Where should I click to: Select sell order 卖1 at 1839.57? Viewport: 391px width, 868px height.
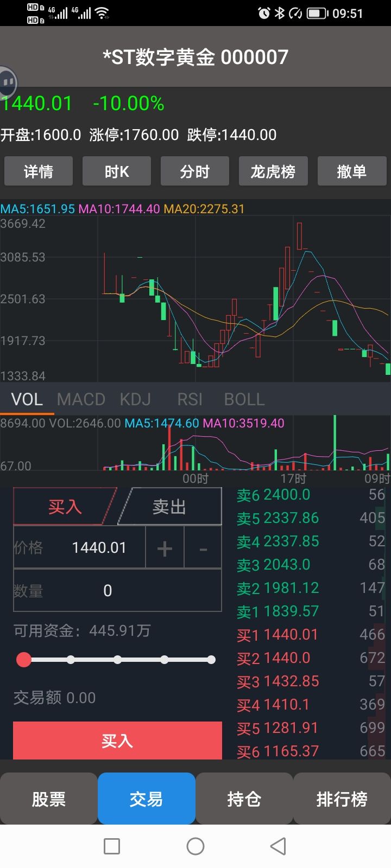pos(311,611)
